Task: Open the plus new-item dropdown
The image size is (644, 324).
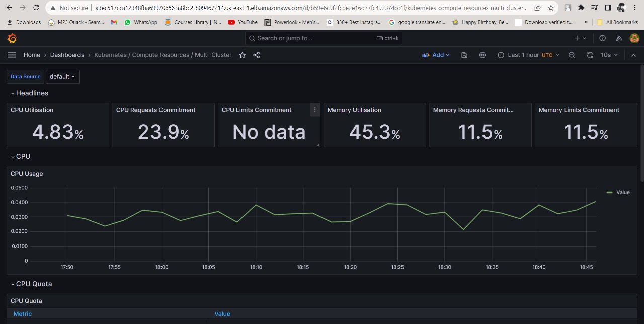Action: [x=580, y=38]
